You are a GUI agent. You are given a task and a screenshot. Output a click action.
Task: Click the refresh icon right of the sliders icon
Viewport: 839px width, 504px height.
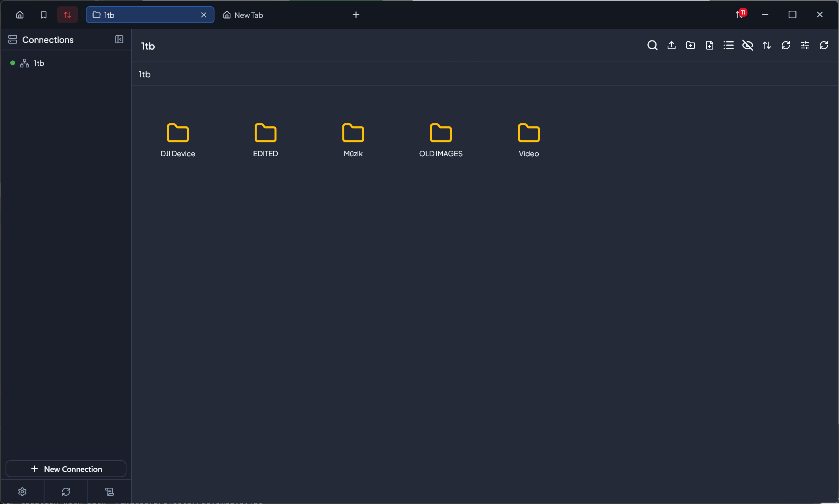(x=824, y=45)
